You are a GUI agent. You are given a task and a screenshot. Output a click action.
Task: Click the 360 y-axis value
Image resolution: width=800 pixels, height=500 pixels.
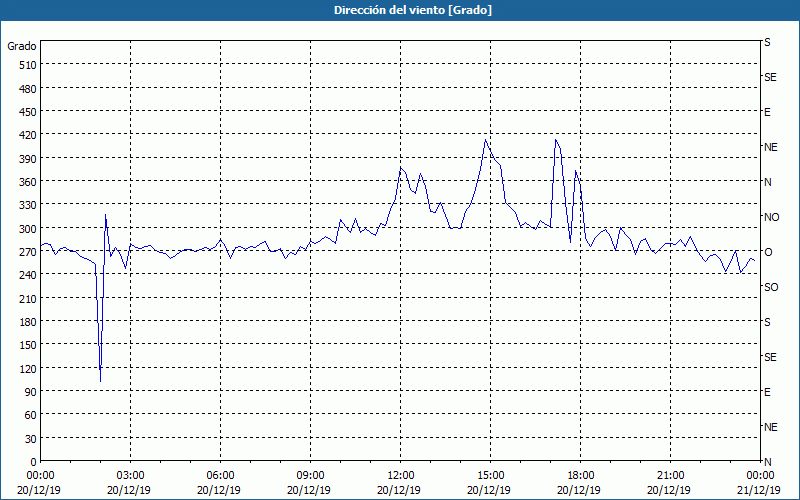pyautogui.click(x=29, y=182)
